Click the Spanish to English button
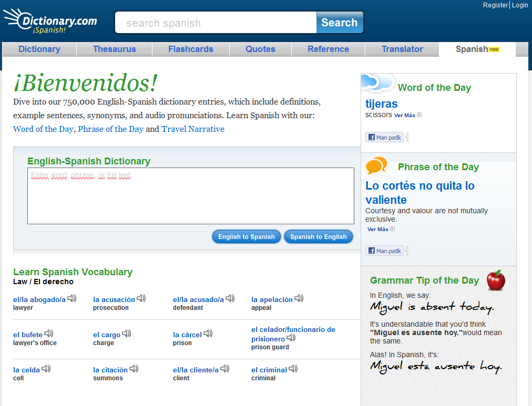The width and height of the screenshot is (532, 406). [318, 237]
